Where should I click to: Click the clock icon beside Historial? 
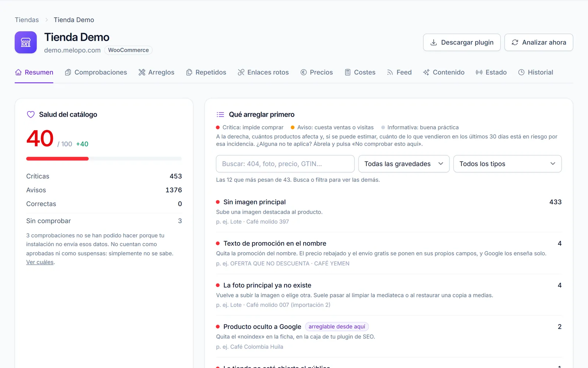[x=521, y=72]
